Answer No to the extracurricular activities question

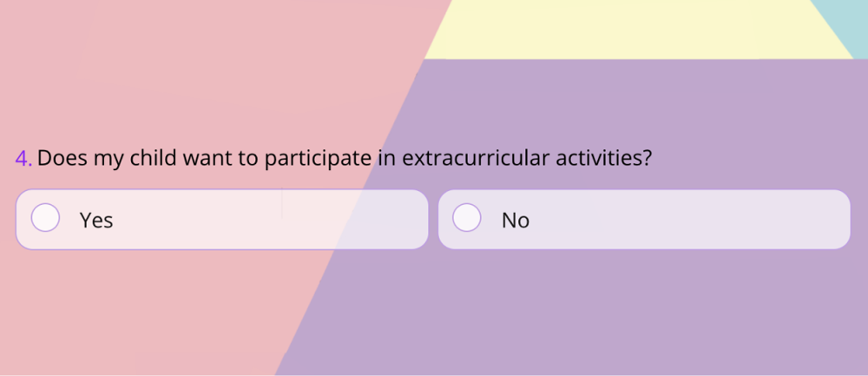pyautogui.click(x=467, y=219)
